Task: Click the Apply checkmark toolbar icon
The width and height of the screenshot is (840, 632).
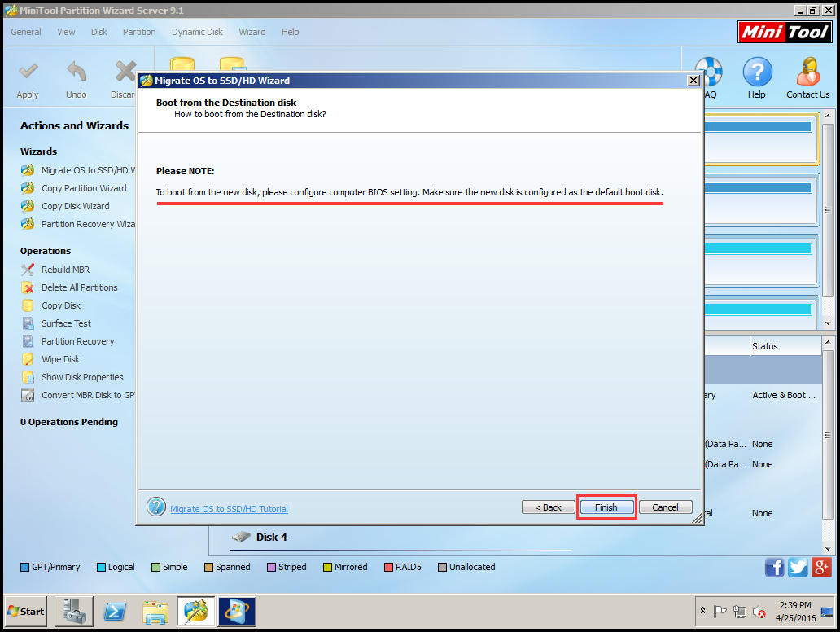Action: click(x=28, y=72)
